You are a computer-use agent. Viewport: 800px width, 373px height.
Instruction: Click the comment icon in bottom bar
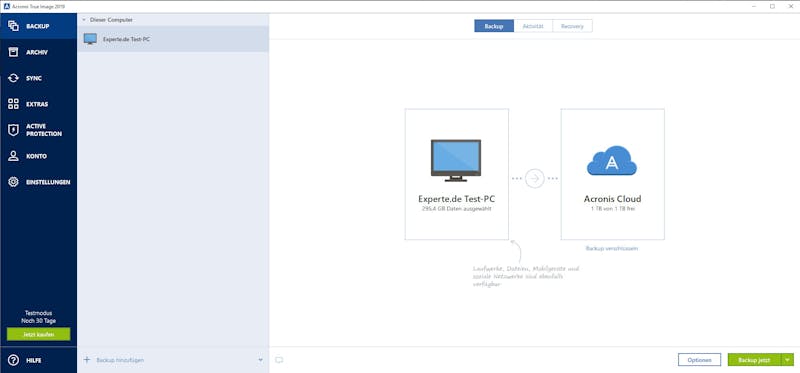pos(279,360)
